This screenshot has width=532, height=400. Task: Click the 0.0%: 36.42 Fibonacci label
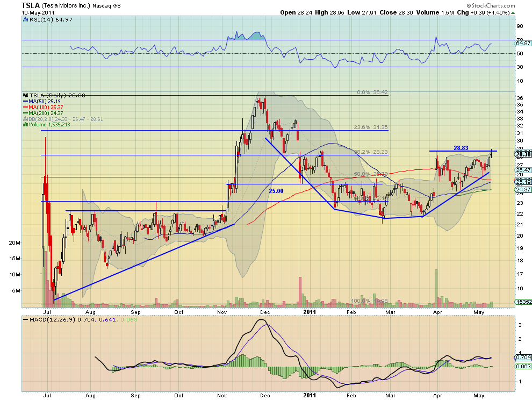tap(372, 92)
